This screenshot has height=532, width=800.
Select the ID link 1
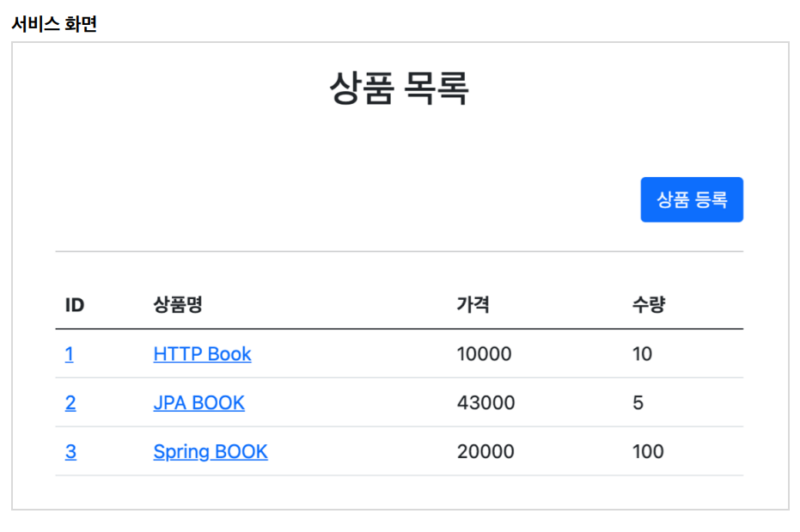pyautogui.click(x=70, y=354)
